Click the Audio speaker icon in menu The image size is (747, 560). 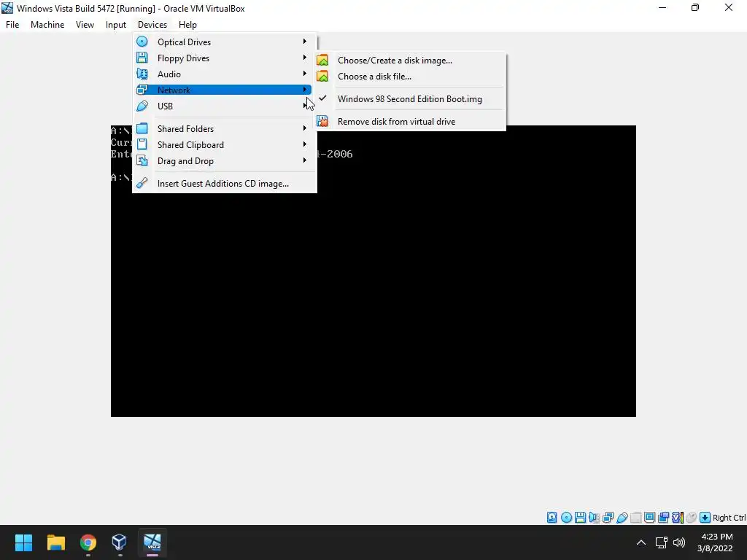click(142, 74)
